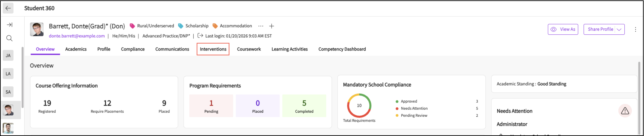644x136 pixels.
Task: Click the Completed program requirements tile
Action: coord(304,106)
